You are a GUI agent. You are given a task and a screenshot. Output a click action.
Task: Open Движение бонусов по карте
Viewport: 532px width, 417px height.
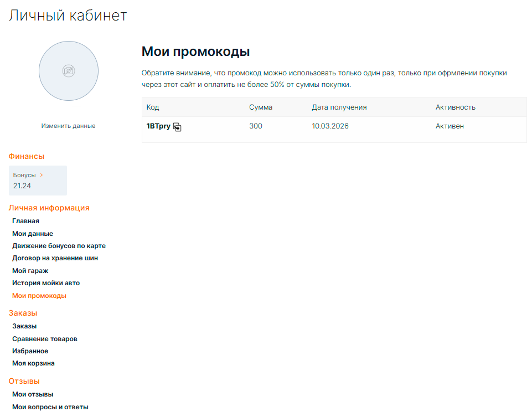click(x=59, y=246)
